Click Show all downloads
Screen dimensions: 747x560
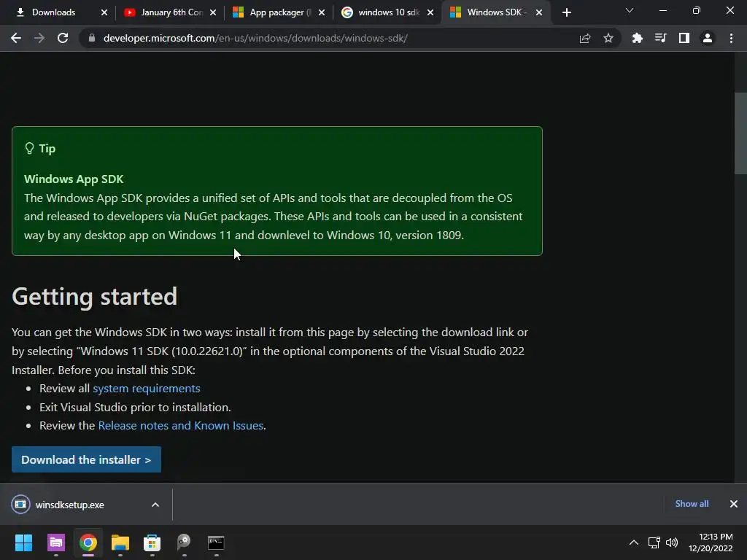click(x=692, y=504)
